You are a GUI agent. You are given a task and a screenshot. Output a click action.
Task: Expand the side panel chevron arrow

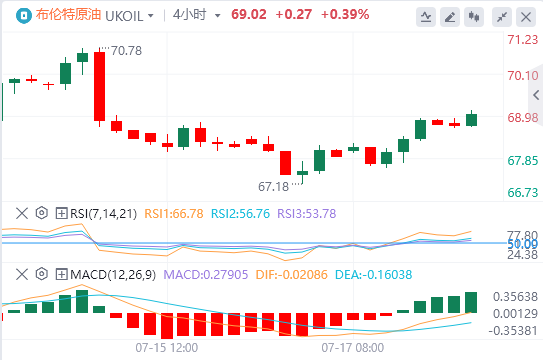click(536, 94)
